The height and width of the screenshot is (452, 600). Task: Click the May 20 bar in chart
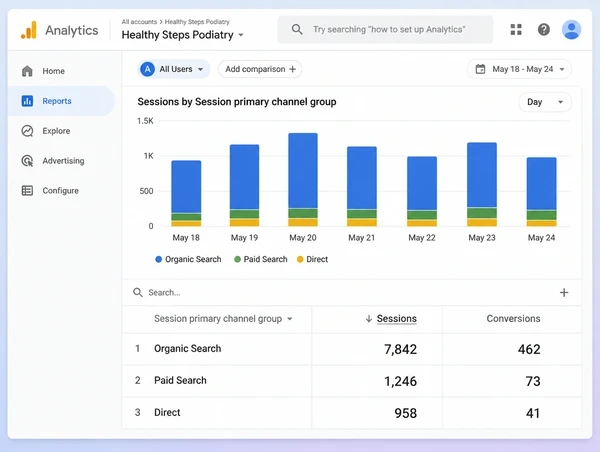[303, 179]
